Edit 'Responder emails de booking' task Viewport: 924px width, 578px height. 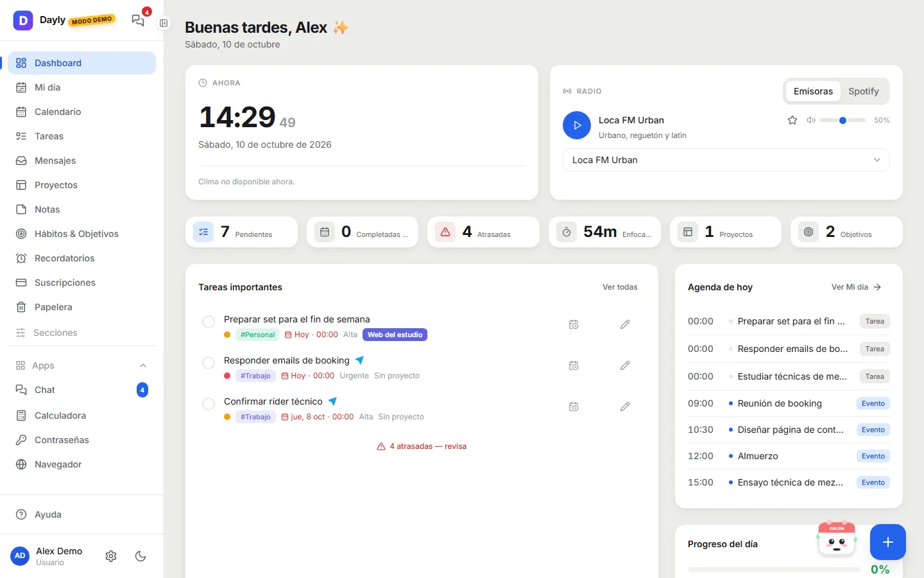coord(625,365)
